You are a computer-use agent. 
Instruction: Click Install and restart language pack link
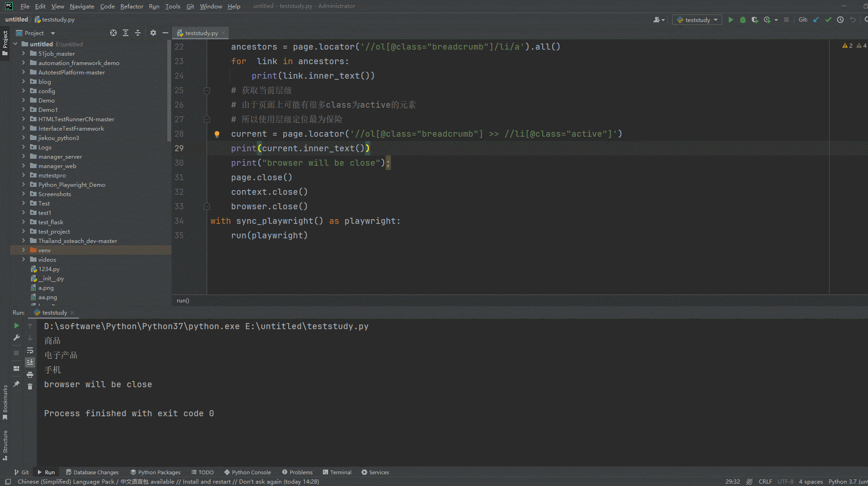pos(206,482)
